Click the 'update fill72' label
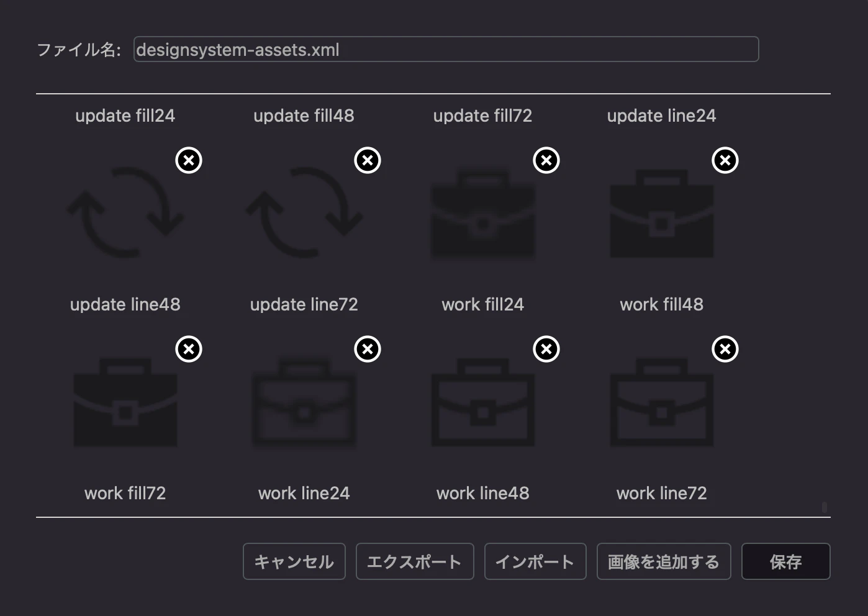 [x=483, y=115]
